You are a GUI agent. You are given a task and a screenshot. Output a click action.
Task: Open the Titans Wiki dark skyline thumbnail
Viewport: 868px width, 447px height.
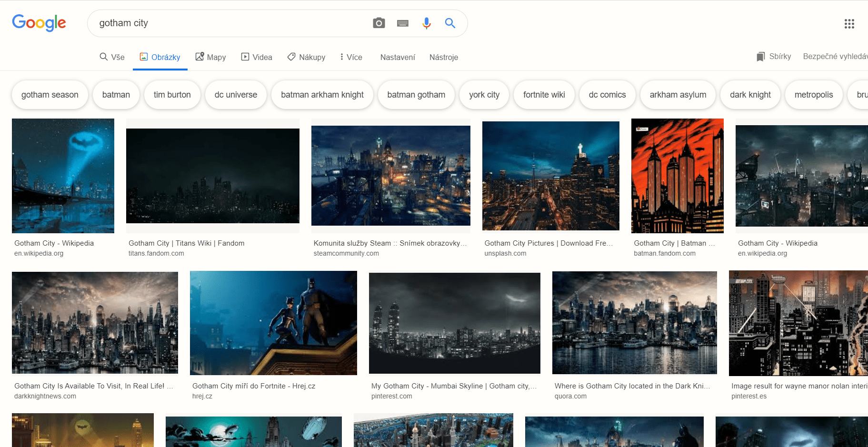click(213, 176)
